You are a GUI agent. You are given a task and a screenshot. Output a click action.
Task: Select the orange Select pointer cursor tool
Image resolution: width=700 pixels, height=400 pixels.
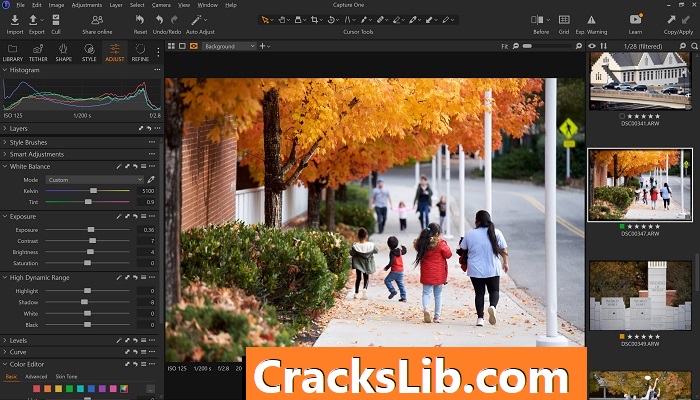(265, 20)
